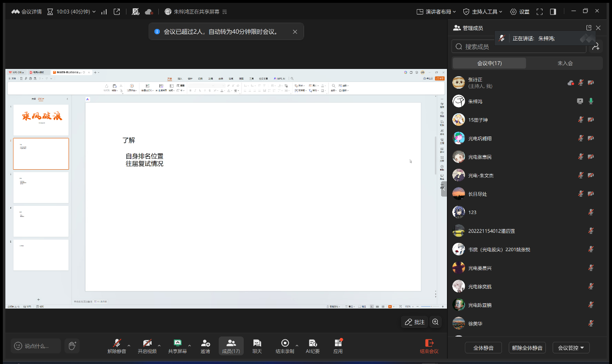Screen dimensions: 612x364
Task: Toggle 开启视频 camera button
Action: point(147,345)
